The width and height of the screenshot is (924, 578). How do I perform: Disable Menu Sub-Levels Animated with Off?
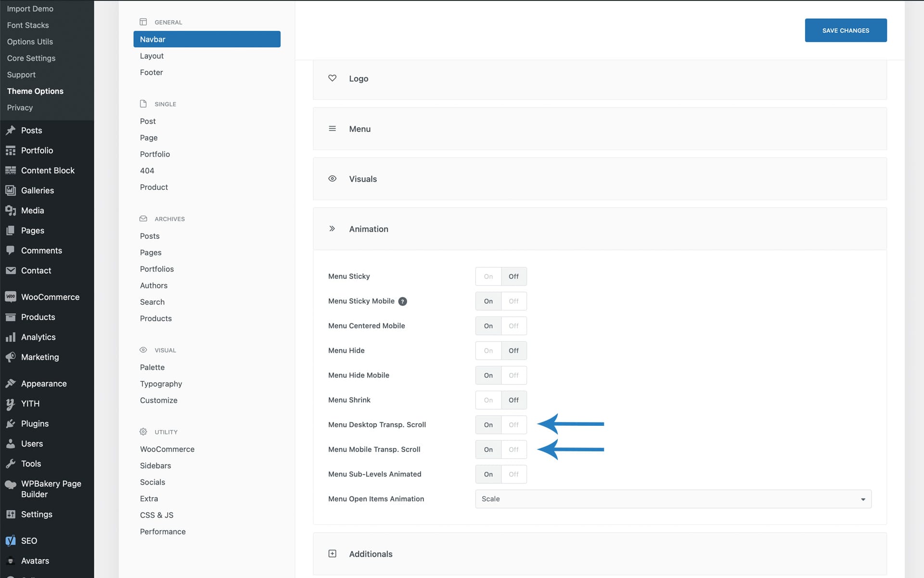[x=513, y=474]
